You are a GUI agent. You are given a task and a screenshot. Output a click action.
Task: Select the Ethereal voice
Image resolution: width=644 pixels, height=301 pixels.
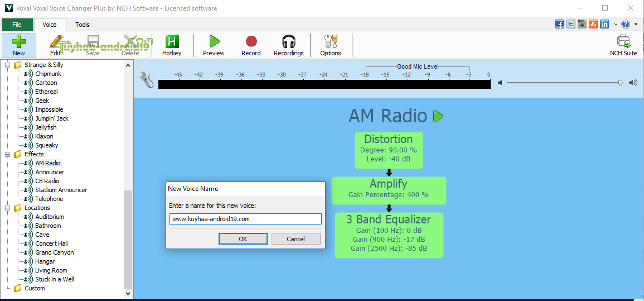[x=46, y=92]
